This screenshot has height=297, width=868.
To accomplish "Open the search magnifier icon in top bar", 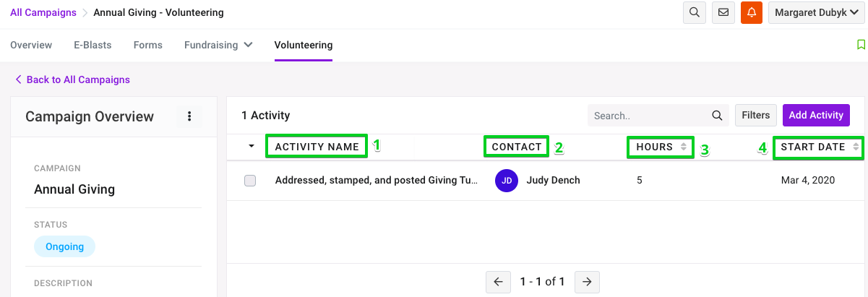I will (x=695, y=12).
